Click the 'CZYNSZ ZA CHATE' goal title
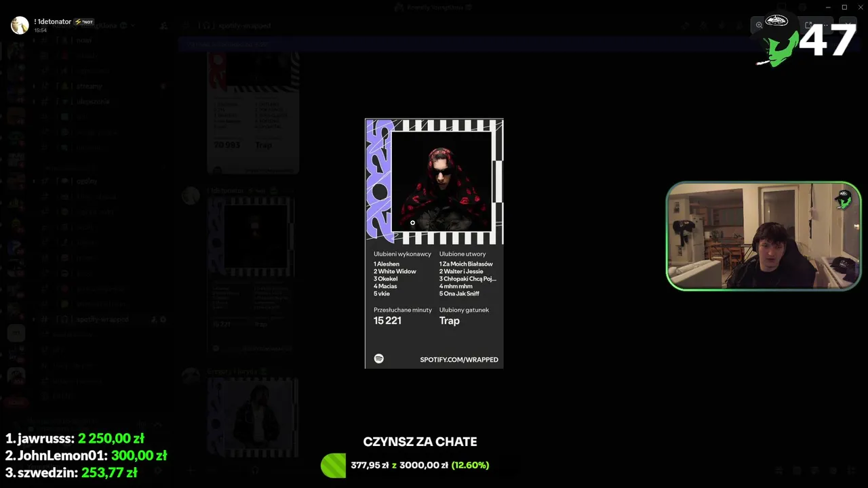868x488 pixels. tap(420, 442)
